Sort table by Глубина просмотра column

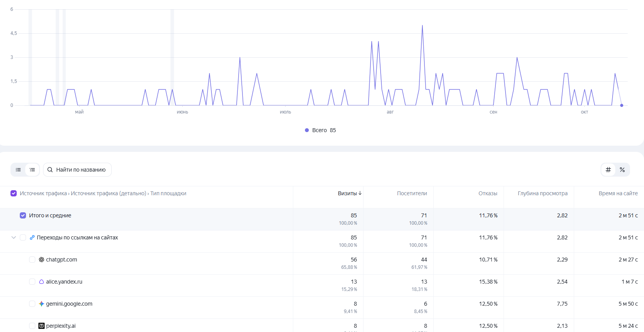point(542,193)
